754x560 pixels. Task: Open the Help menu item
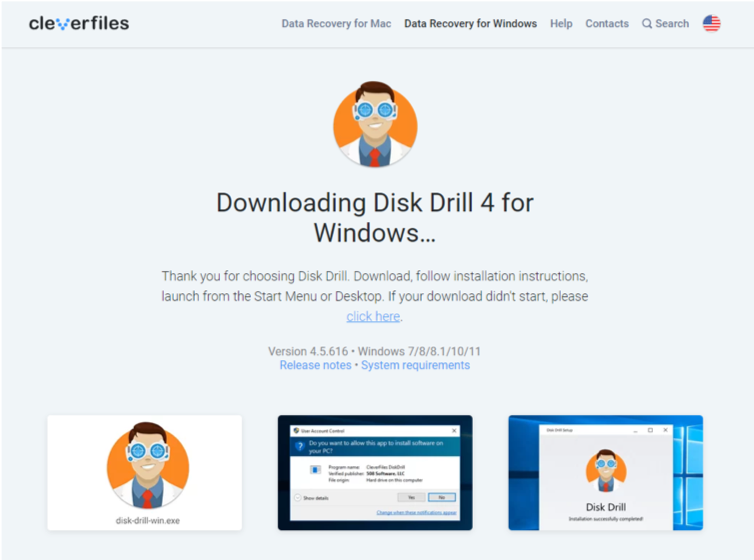[x=561, y=24]
